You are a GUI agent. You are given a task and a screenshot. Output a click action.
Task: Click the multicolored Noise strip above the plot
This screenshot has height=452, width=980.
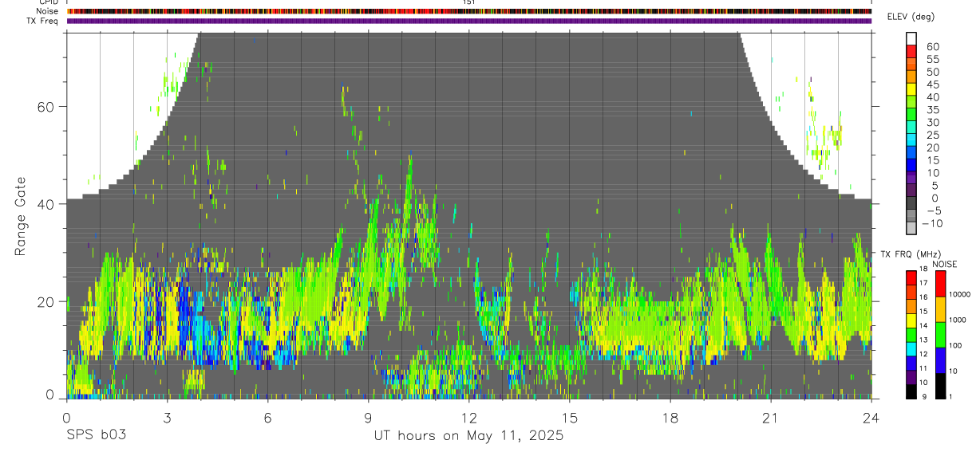pyautogui.click(x=469, y=11)
